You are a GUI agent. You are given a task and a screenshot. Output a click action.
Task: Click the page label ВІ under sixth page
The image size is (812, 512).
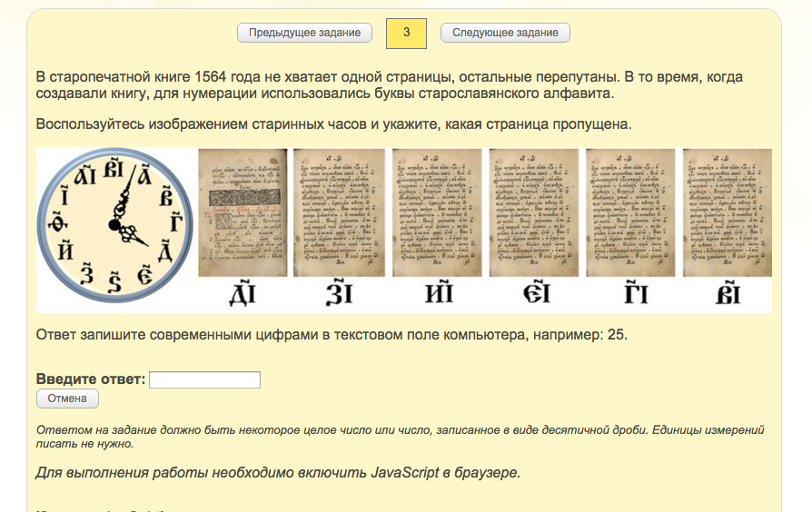click(728, 293)
